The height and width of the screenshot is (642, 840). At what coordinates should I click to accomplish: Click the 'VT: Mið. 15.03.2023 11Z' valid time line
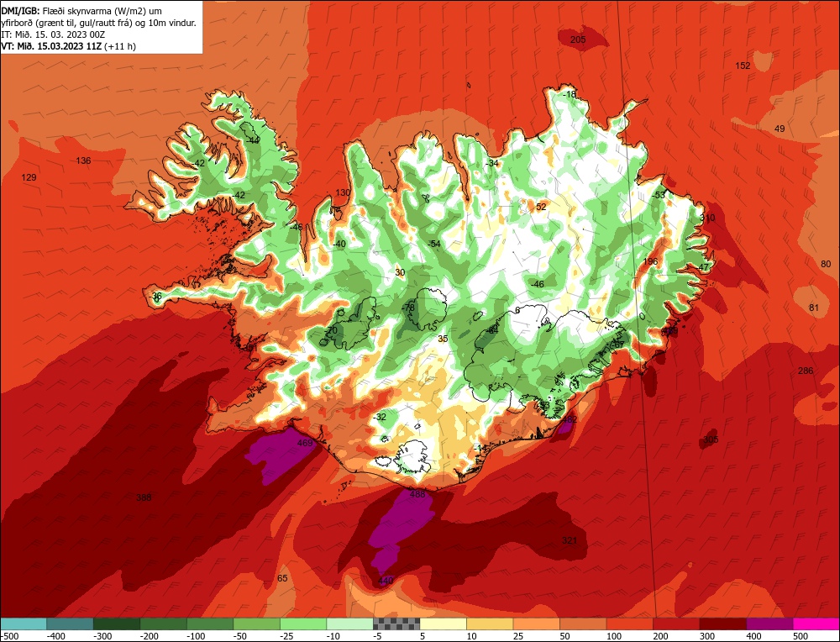(x=51, y=46)
